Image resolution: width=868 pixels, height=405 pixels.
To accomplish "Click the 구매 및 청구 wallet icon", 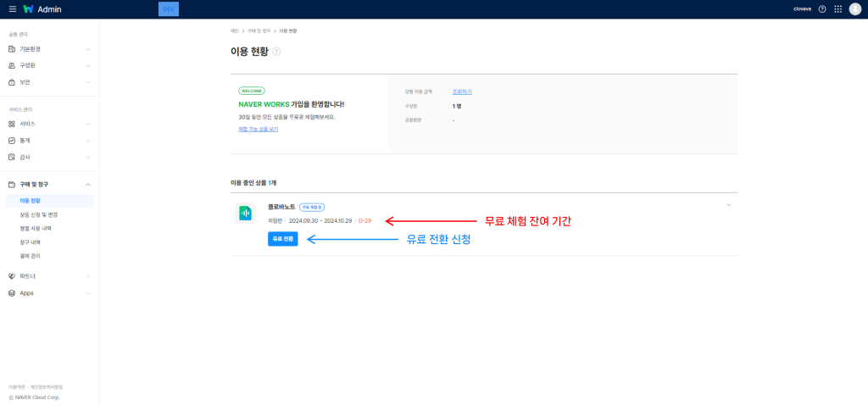I will tap(12, 184).
